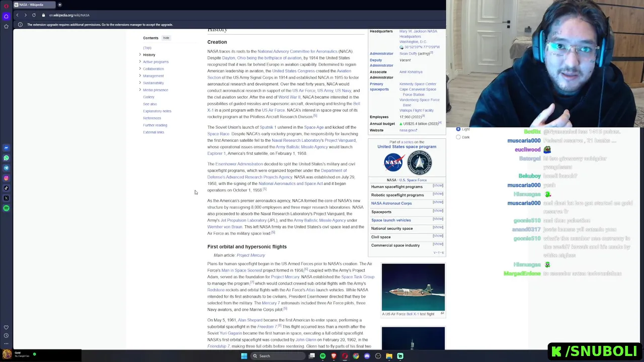The height and width of the screenshot is (362, 644).
Task: Open Telegram in the Opera sidebar
Action: click(6, 168)
